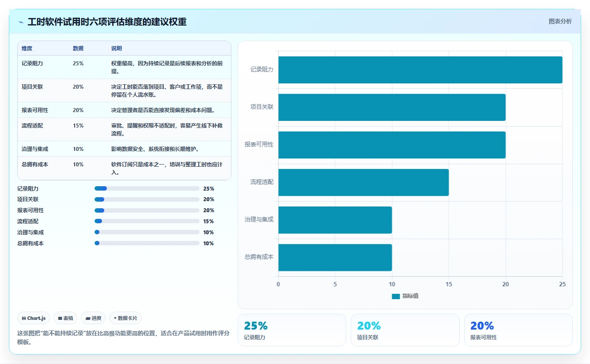This screenshot has width=590, height=364.
Task: Click the x-axis tick label 25
Action: coord(562,285)
